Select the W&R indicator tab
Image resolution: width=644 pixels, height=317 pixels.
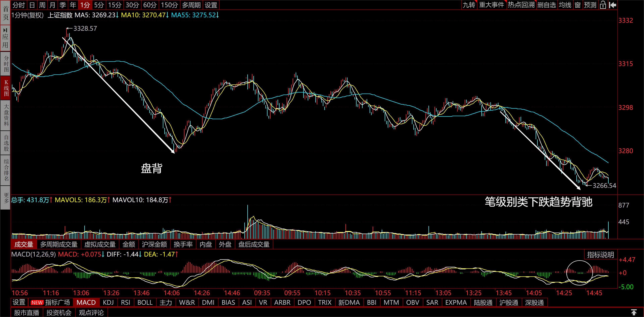pos(187,303)
